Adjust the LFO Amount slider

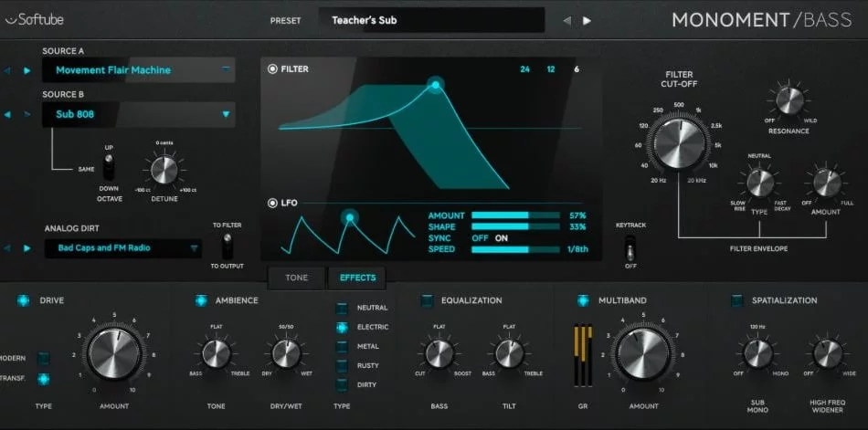coord(515,215)
